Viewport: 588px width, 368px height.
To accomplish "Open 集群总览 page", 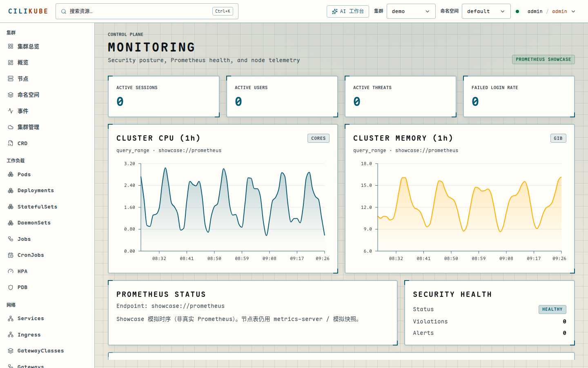I will (x=47, y=47).
